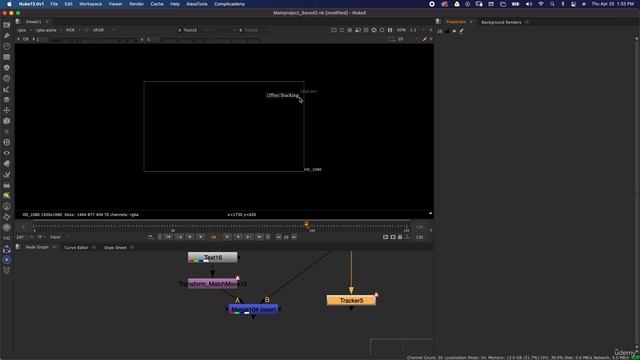This screenshot has width=640, height=360.
Task: Open the rgba channel layer dropdown
Action: pyautogui.click(x=24, y=30)
